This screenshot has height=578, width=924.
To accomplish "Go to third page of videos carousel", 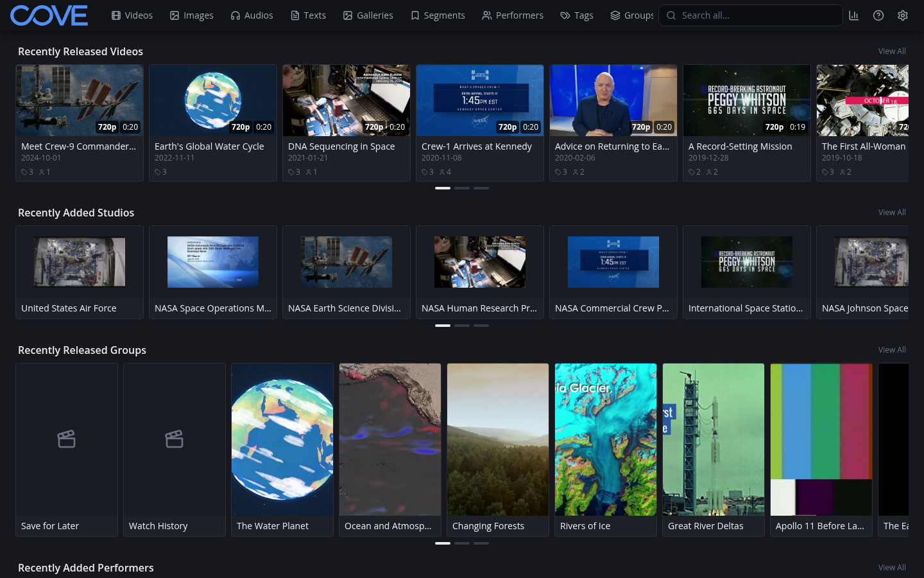I will click(x=481, y=188).
